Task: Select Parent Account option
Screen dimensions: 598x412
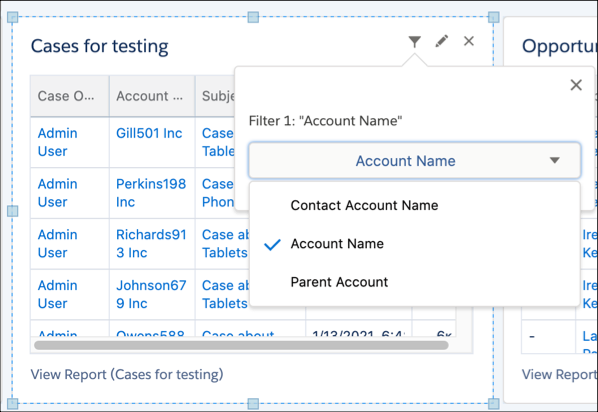Action: pos(339,282)
